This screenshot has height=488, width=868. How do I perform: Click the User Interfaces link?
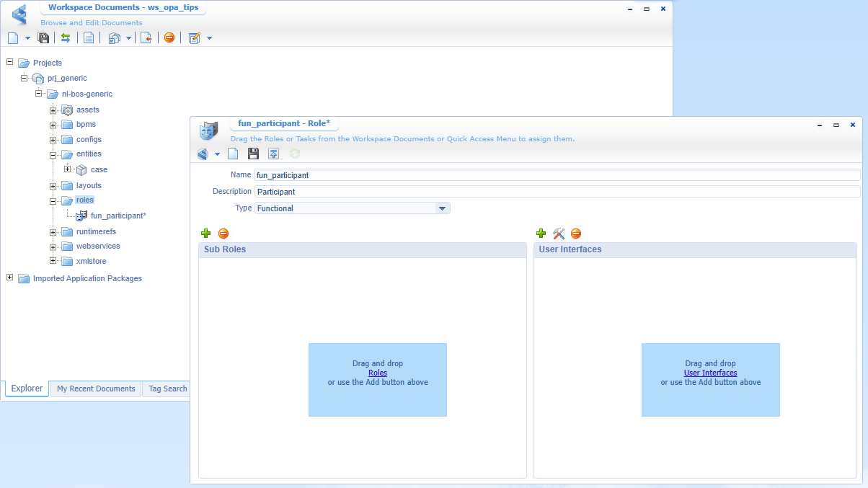[710, 373]
